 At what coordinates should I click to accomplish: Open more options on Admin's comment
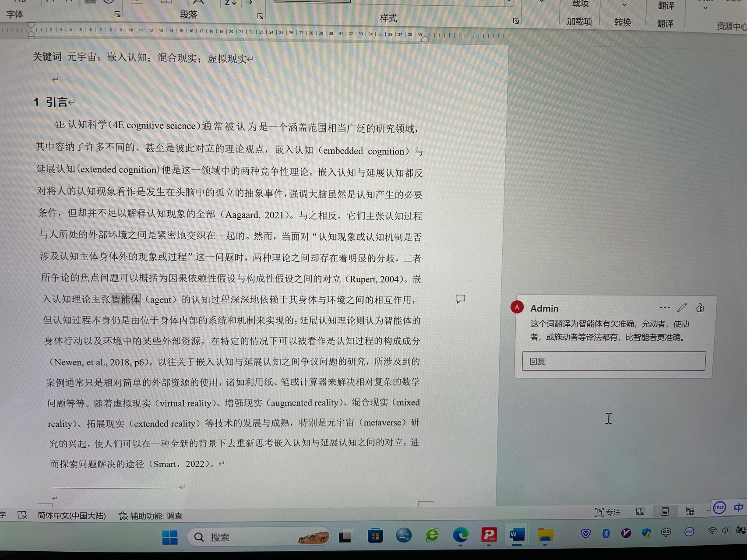tap(664, 307)
